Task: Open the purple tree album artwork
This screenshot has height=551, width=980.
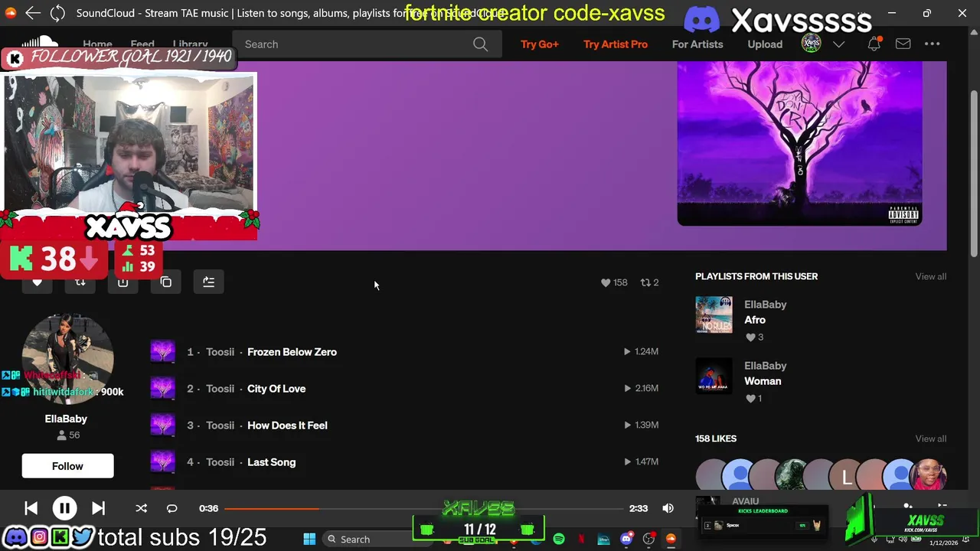Action: [x=799, y=144]
